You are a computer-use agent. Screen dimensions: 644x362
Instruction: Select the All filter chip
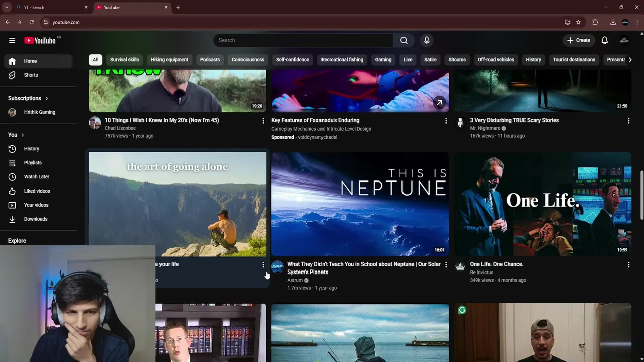(95, 60)
